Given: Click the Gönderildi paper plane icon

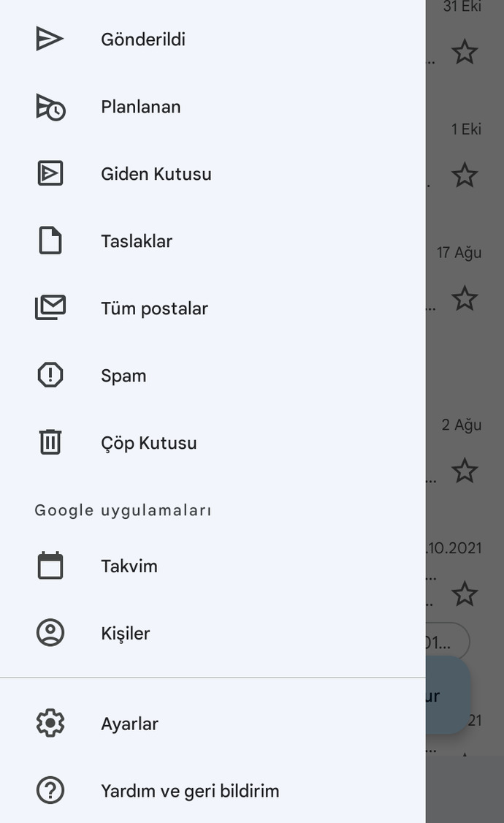Looking at the screenshot, I should tap(50, 39).
